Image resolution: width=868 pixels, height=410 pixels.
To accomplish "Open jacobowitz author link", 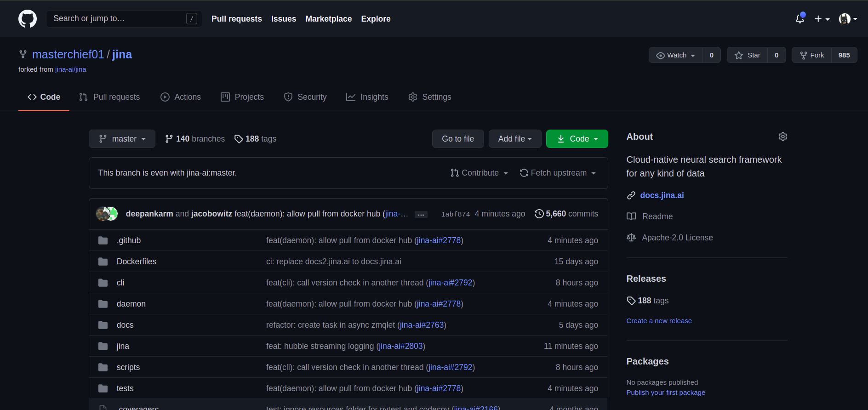I will point(211,214).
